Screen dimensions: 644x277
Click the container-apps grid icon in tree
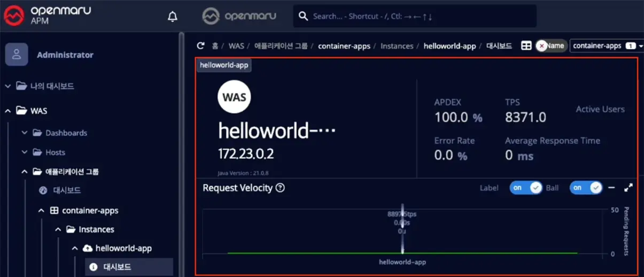click(x=54, y=211)
